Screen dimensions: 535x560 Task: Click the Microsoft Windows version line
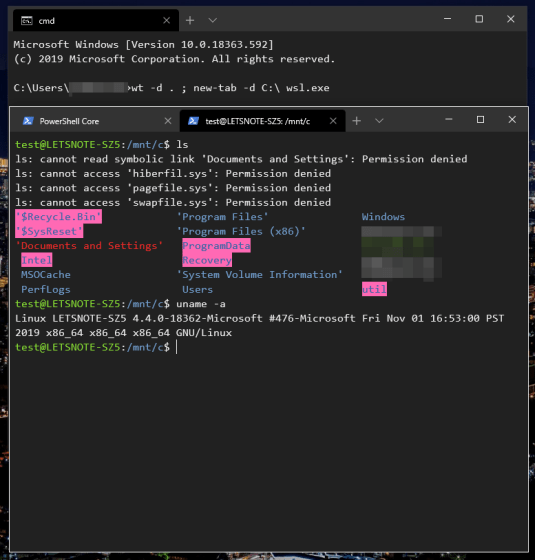click(x=143, y=45)
